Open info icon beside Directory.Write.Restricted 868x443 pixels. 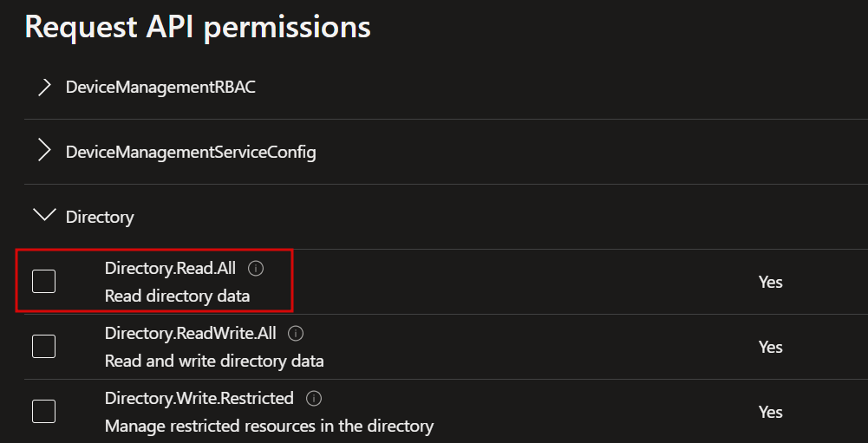point(314,398)
